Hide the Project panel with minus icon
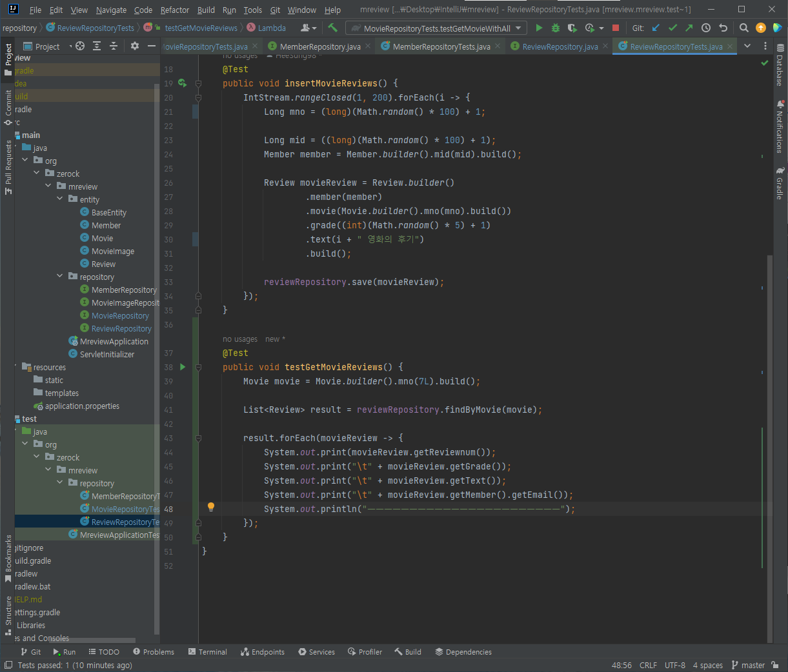The width and height of the screenshot is (788, 672). 152,46
